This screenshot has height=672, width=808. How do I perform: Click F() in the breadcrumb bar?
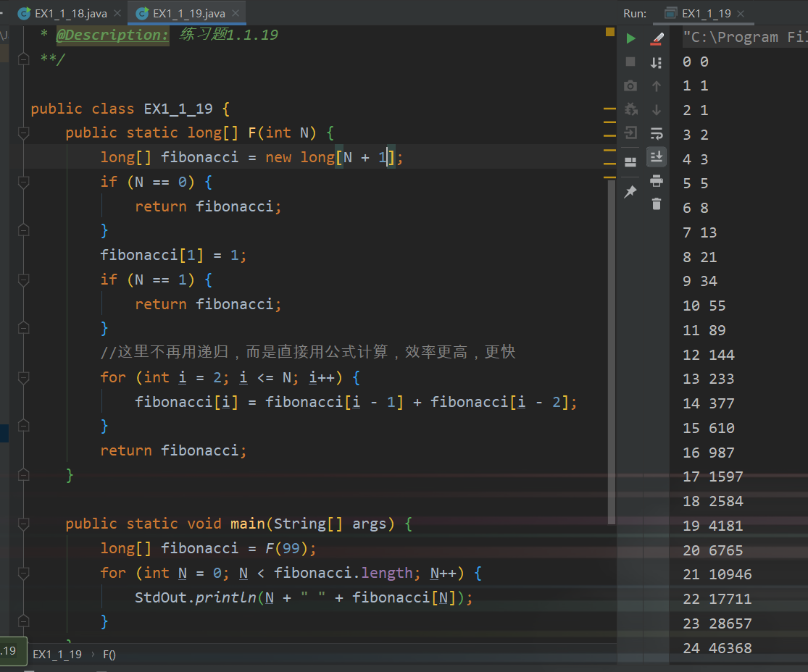(109, 655)
